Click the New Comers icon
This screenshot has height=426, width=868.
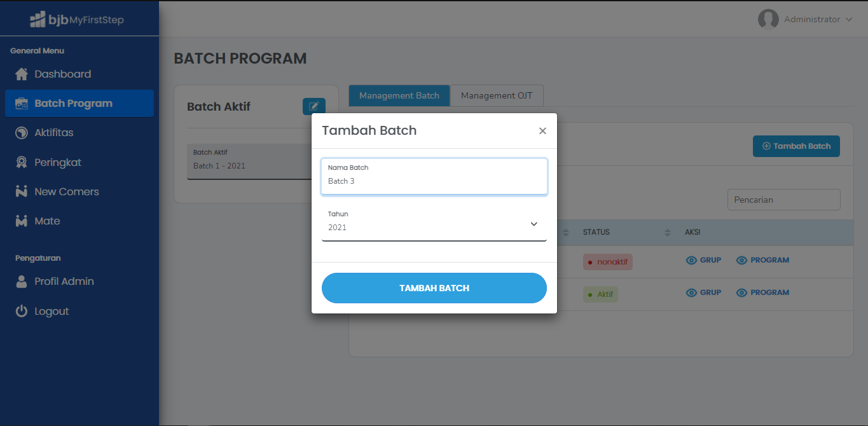pyautogui.click(x=22, y=192)
